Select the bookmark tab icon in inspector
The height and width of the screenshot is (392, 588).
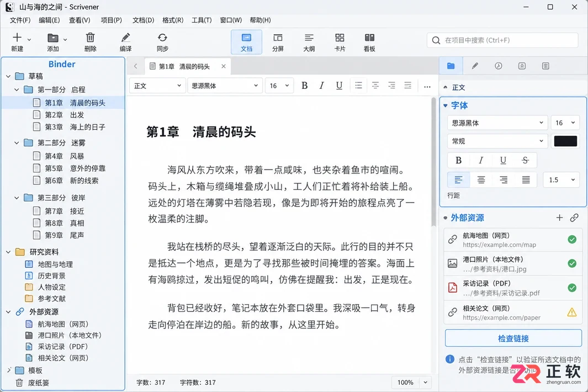522,66
